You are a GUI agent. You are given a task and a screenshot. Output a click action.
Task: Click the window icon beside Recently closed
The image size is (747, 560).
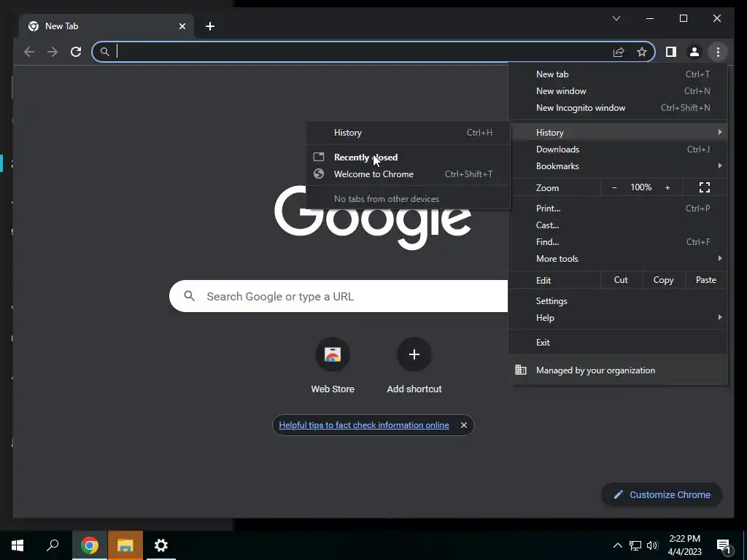coord(319,157)
